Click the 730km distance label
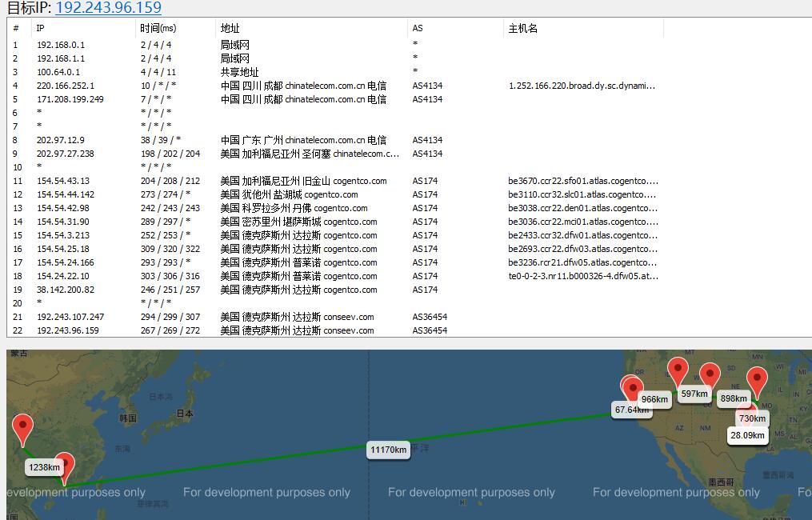 (x=753, y=418)
